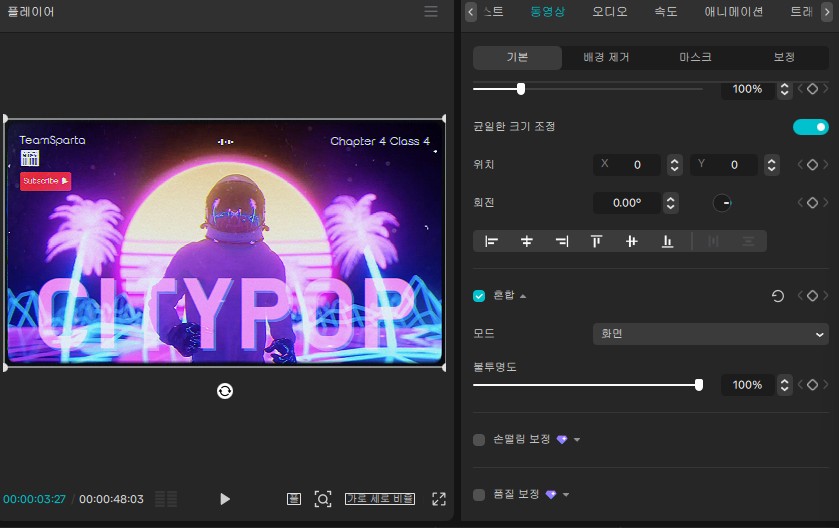Align clip horizontally centered
The height and width of the screenshot is (528, 839).
pyautogui.click(x=527, y=241)
